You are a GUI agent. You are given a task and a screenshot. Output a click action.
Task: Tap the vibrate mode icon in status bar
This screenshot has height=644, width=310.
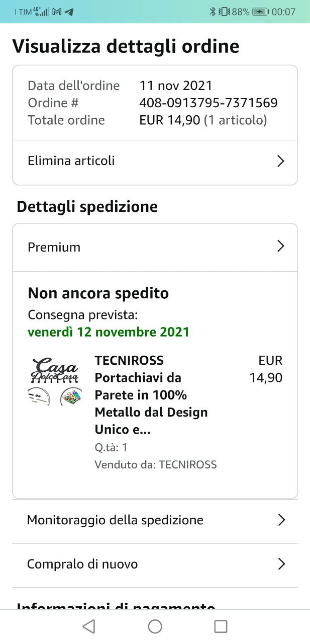pos(224,12)
